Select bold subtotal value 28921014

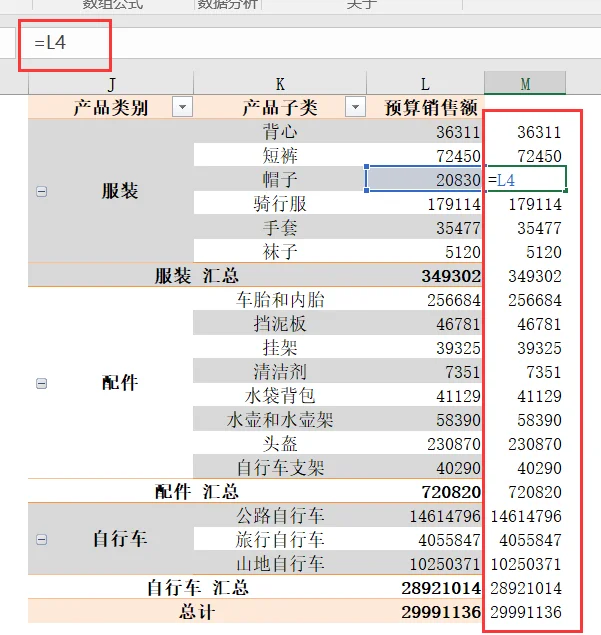(425, 588)
